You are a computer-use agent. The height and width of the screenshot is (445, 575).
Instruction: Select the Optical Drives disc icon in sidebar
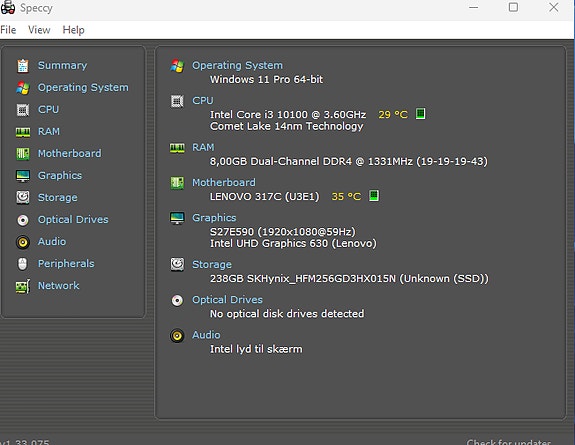[x=23, y=220]
